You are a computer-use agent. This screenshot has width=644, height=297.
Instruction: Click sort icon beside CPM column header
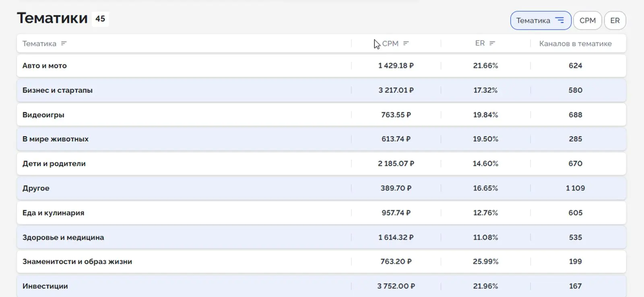point(406,43)
